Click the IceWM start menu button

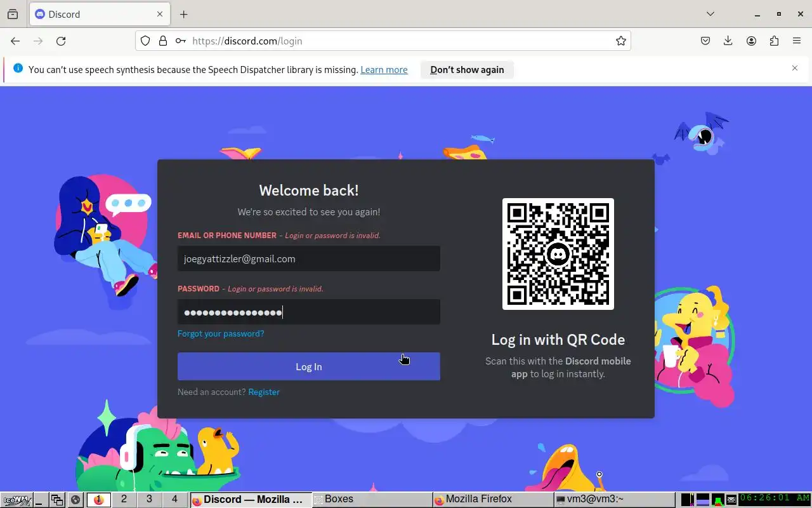pos(15,500)
